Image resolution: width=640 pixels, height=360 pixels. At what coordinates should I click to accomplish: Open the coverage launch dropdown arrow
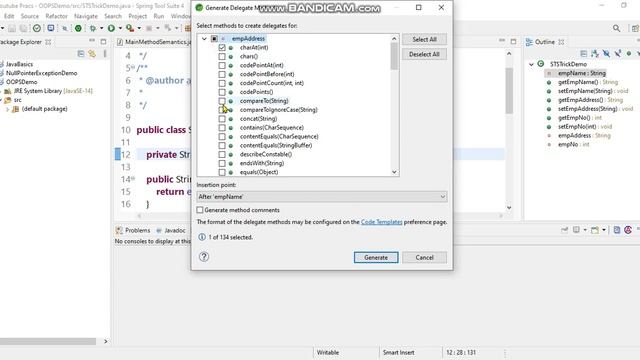pyautogui.click(x=139, y=28)
